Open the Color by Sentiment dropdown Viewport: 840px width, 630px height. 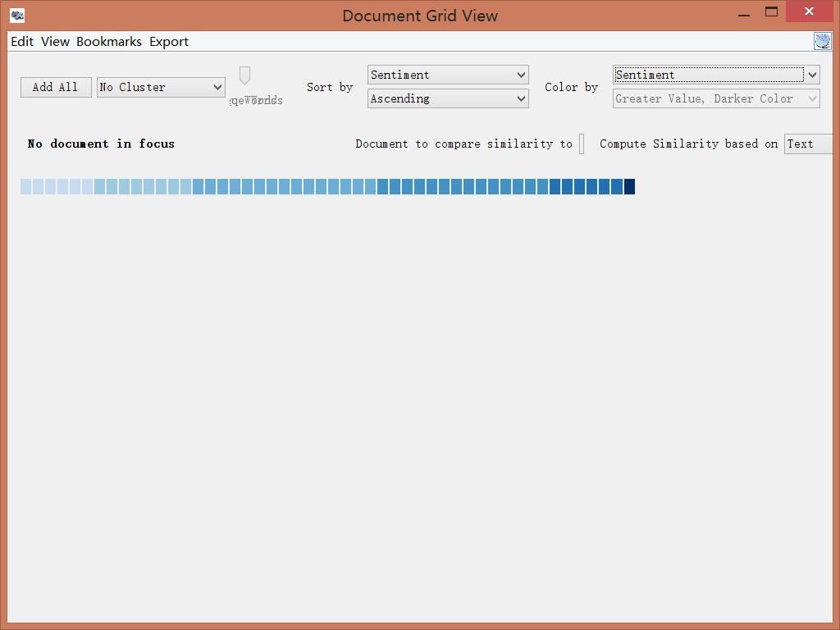click(x=715, y=75)
